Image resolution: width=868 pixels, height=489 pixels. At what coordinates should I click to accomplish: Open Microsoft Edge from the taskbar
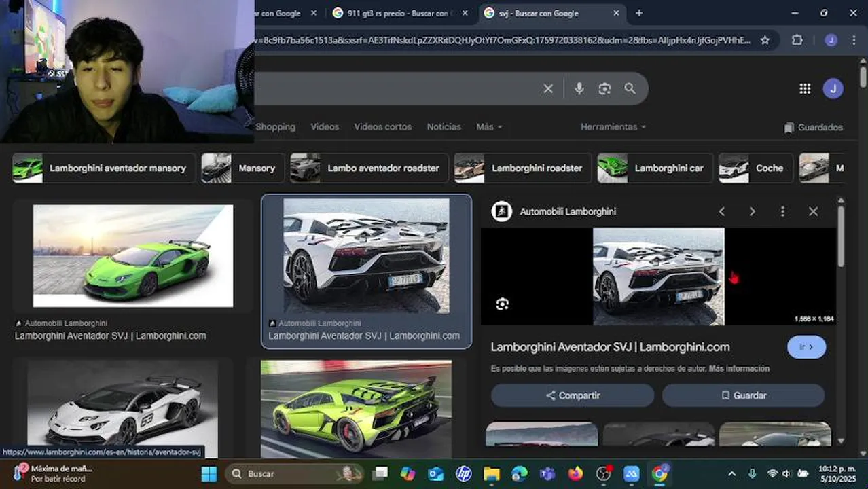pyautogui.click(x=520, y=473)
